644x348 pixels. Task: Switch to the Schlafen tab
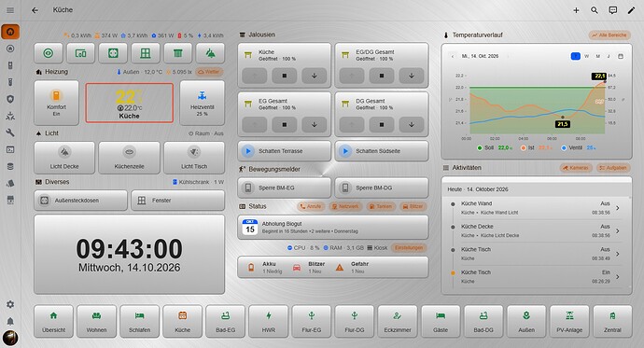click(140, 322)
